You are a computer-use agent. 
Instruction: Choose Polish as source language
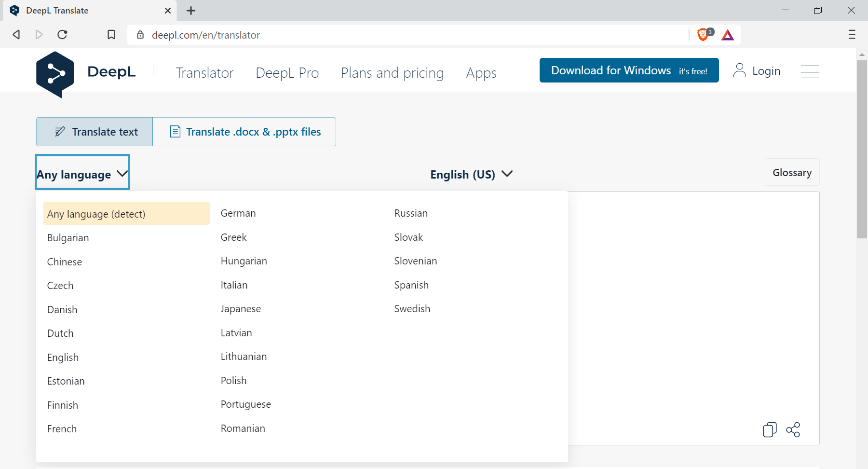coord(233,381)
